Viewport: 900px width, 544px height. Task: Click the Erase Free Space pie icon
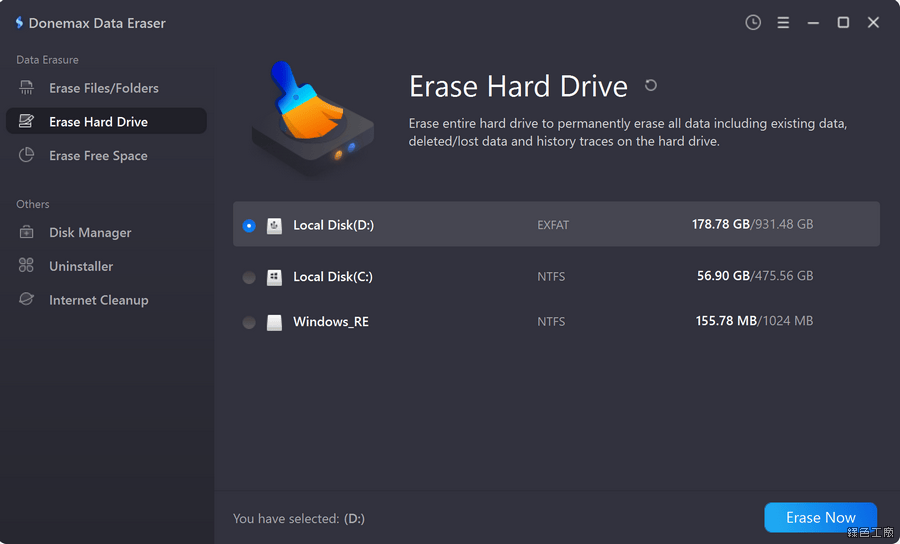pos(27,156)
